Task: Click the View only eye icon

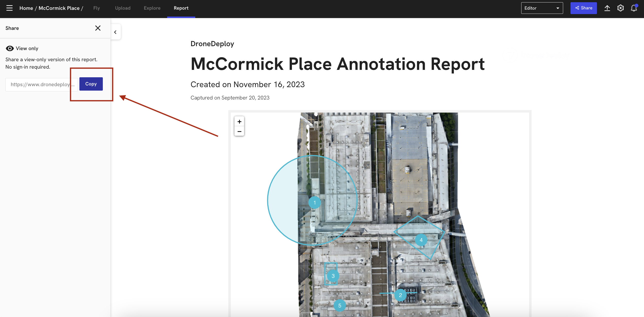Action: point(10,48)
